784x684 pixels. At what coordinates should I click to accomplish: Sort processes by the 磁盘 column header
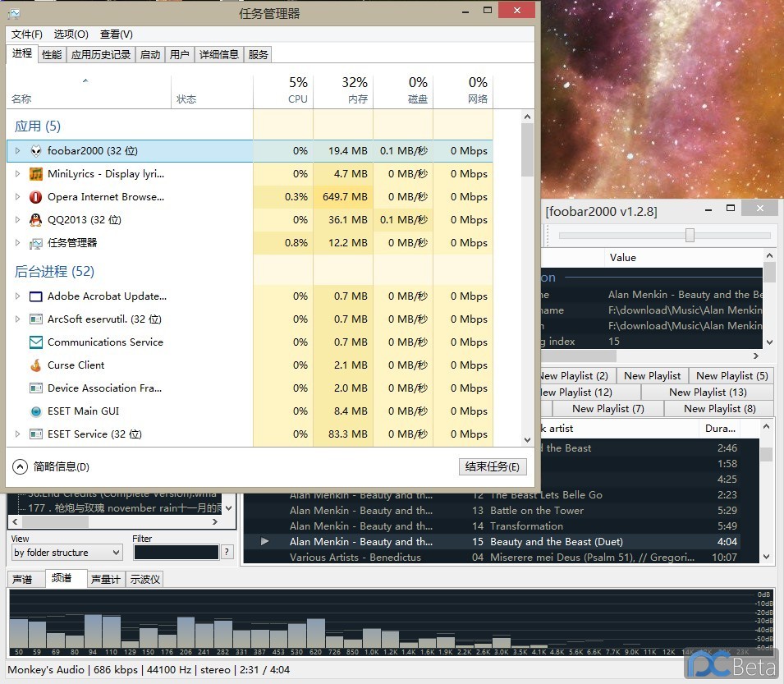click(404, 90)
